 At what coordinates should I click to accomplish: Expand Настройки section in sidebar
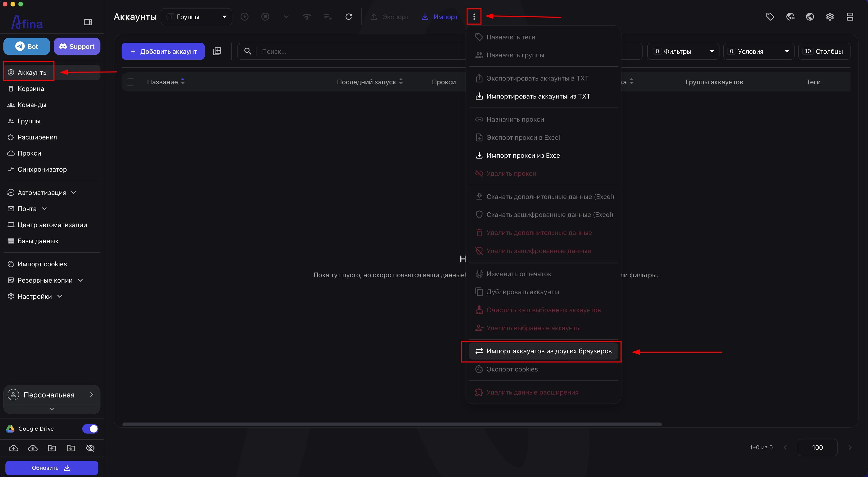tap(52, 296)
